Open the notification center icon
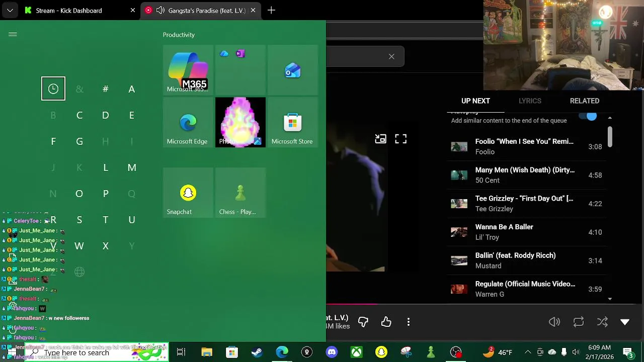Image resolution: width=644 pixels, height=362 pixels. 627,352
